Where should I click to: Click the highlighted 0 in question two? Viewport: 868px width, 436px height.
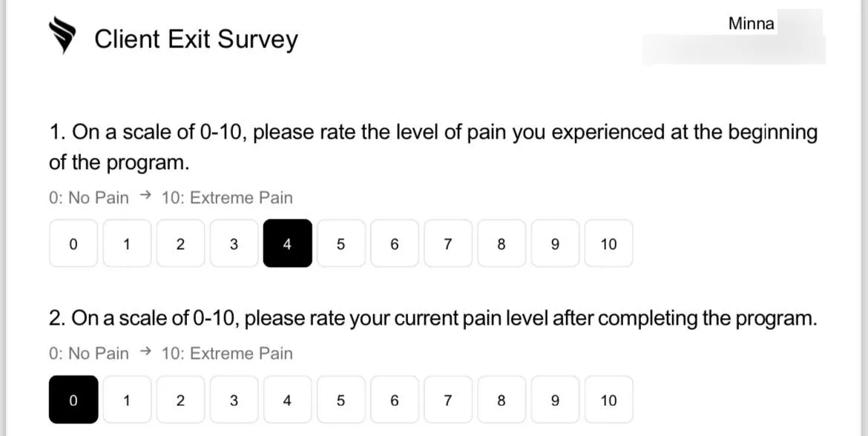73,400
